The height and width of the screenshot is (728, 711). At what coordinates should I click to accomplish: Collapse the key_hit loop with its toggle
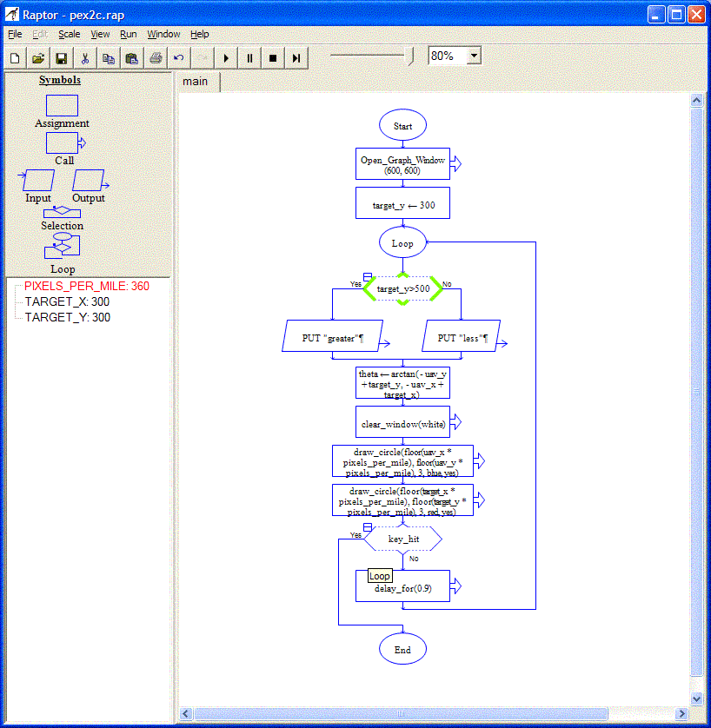click(368, 527)
